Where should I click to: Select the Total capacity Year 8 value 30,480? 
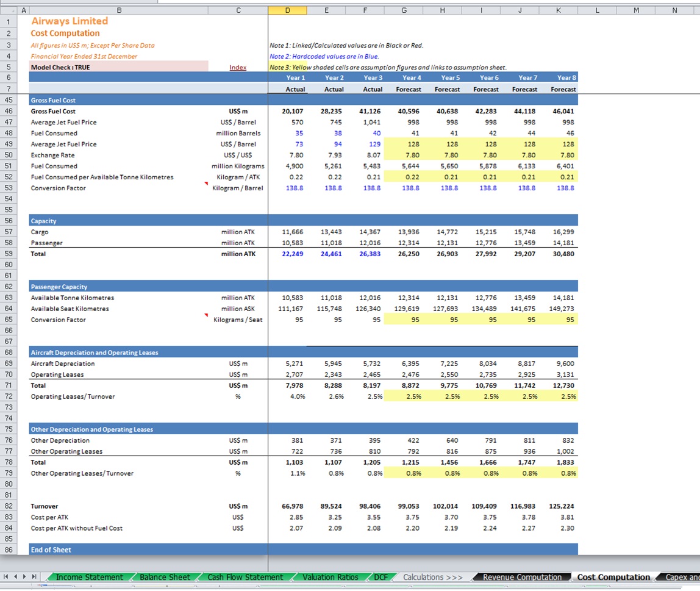[563, 254]
